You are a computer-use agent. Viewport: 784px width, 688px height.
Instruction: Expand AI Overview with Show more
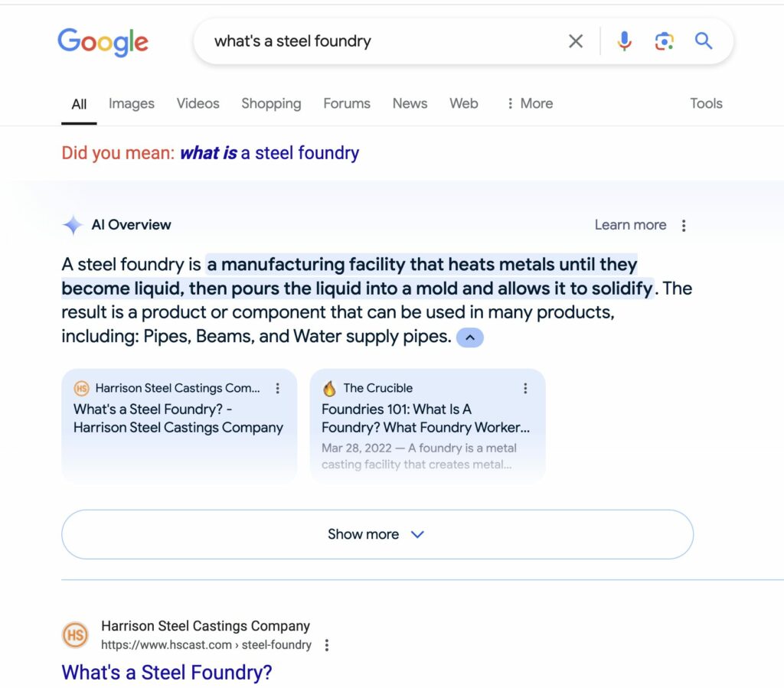click(377, 534)
